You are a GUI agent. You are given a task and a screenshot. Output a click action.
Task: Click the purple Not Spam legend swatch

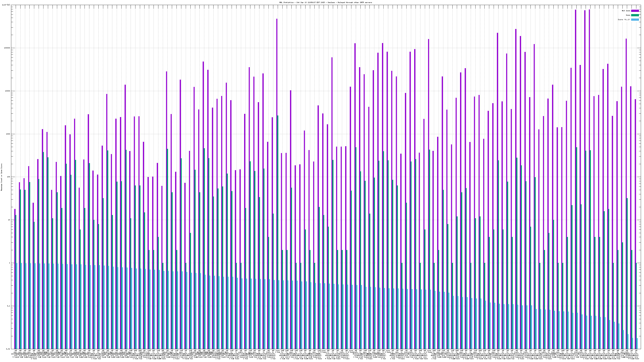tap(635, 11)
